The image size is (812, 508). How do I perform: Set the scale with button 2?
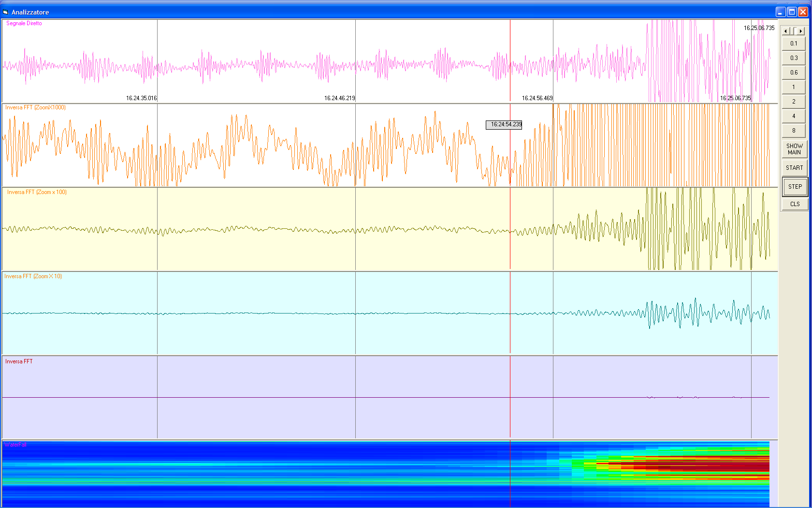(794, 102)
